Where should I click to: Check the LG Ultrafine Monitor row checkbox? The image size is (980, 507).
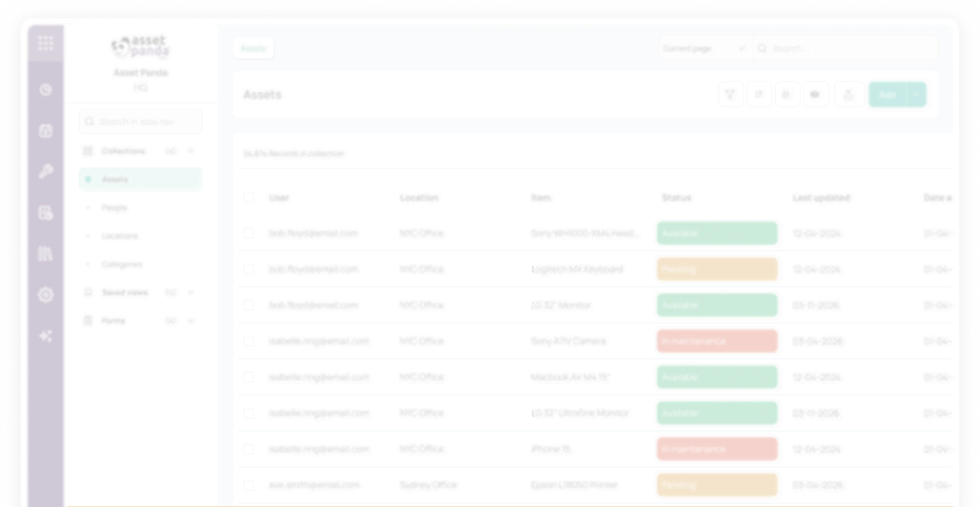click(x=249, y=413)
